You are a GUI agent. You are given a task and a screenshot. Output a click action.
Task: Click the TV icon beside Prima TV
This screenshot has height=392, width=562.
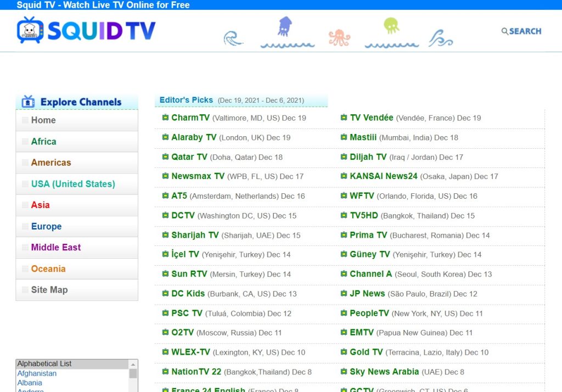[x=344, y=235]
